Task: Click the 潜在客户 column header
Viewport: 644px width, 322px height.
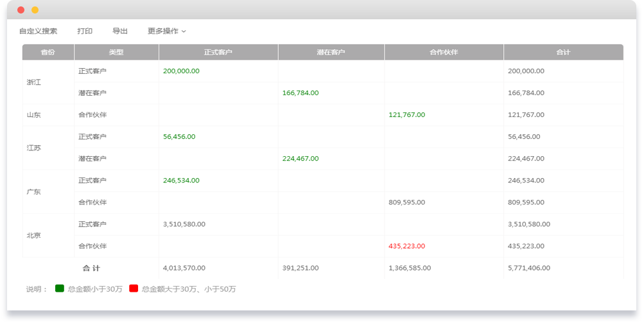Action: click(331, 52)
